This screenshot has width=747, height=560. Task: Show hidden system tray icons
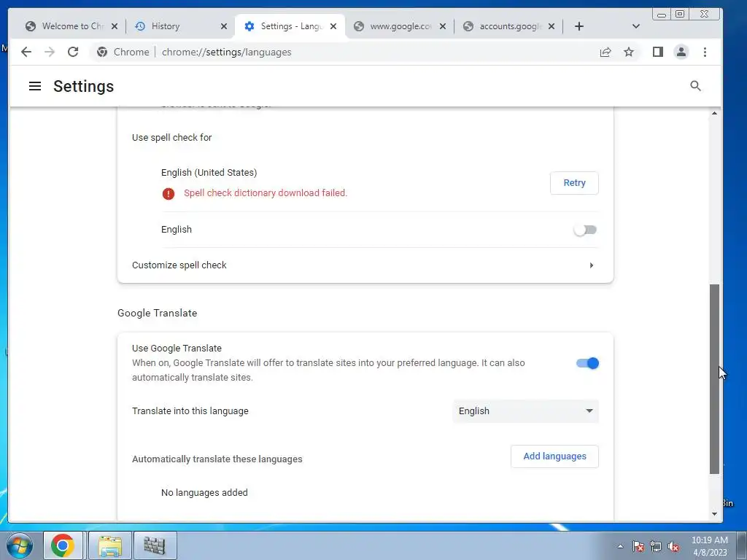point(620,546)
